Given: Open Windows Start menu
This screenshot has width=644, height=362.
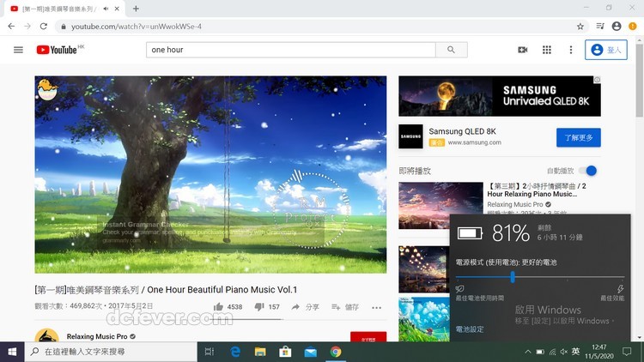Looking at the screenshot, I should pyautogui.click(x=12, y=352).
